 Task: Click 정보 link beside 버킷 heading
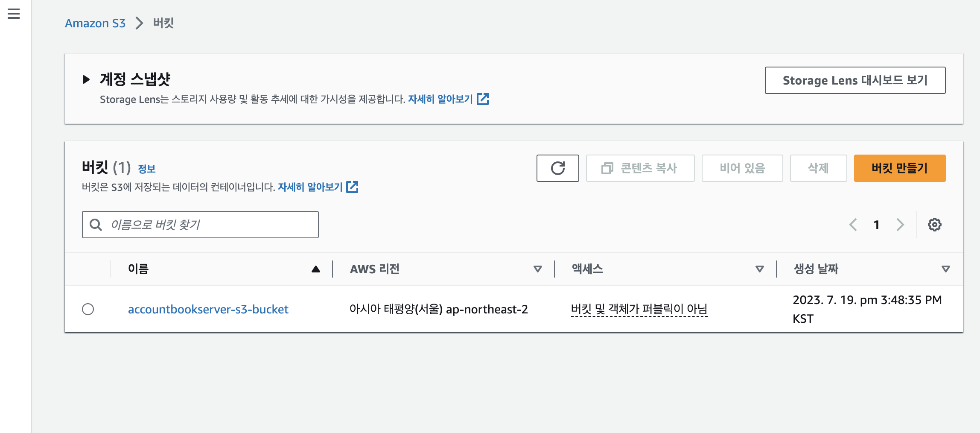coord(146,169)
